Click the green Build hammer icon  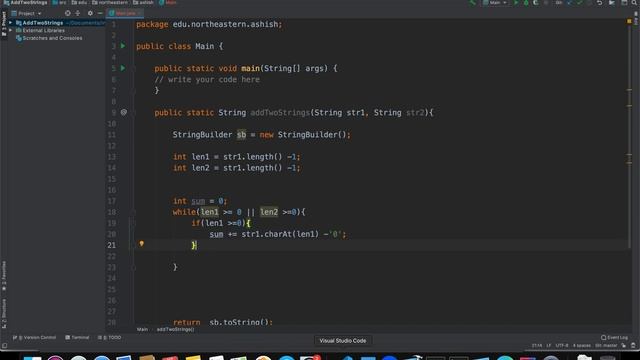pos(472,3)
